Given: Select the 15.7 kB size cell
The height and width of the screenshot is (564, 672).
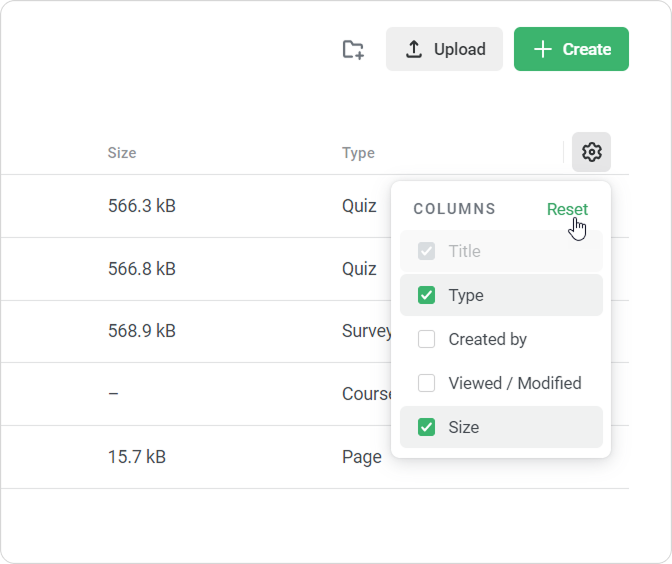Looking at the screenshot, I should [x=137, y=457].
